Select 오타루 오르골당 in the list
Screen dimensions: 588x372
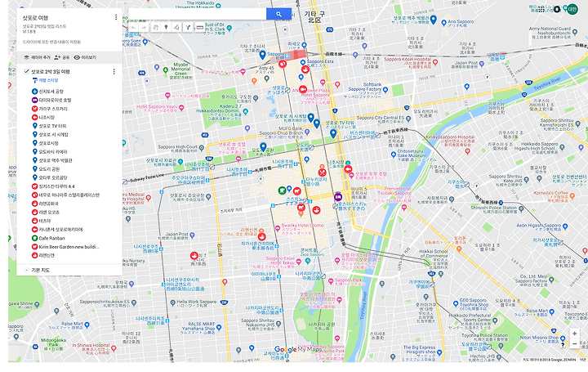coord(53,177)
